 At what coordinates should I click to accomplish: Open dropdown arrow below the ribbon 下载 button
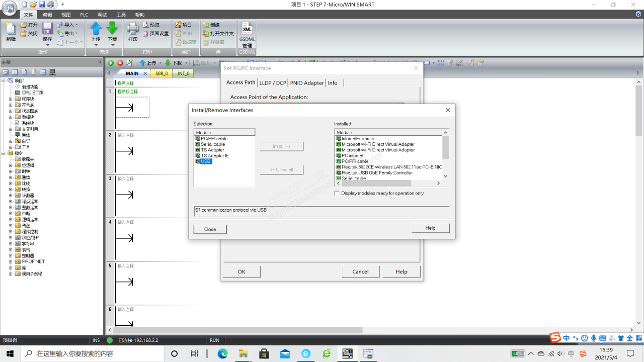click(x=112, y=45)
